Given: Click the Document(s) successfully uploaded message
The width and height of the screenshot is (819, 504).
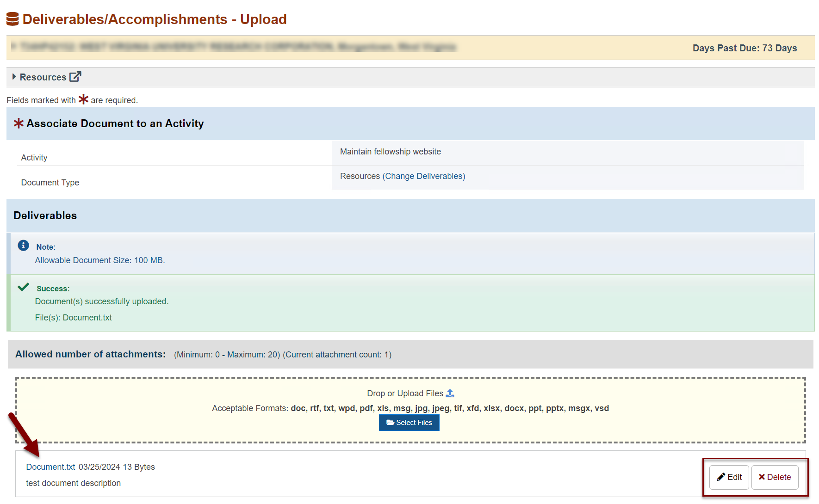Looking at the screenshot, I should [x=102, y=301].
